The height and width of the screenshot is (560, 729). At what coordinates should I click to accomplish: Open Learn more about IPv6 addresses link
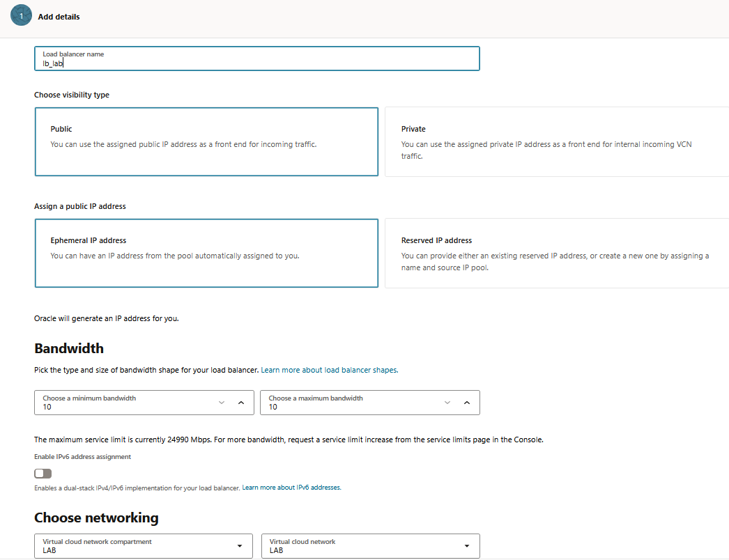[291, 488]
